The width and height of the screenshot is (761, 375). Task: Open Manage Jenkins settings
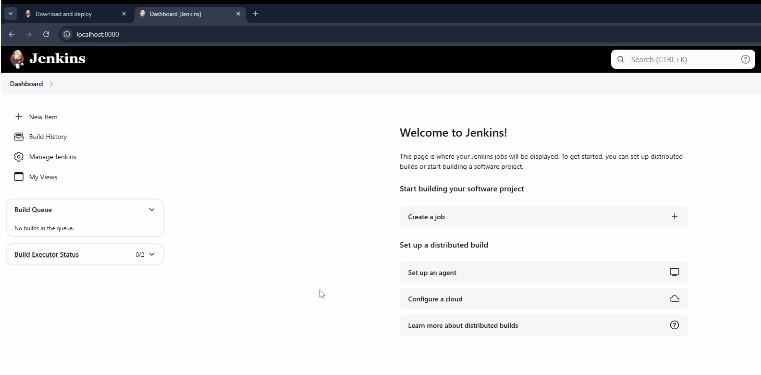coord(52,157)
